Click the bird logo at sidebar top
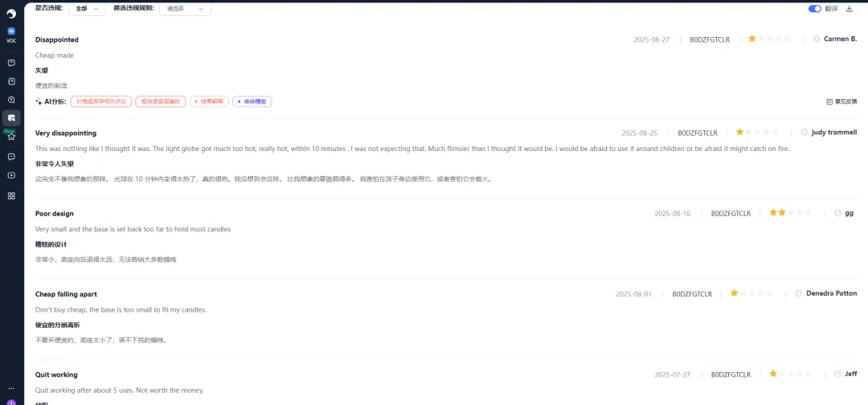 pos(11,14)
